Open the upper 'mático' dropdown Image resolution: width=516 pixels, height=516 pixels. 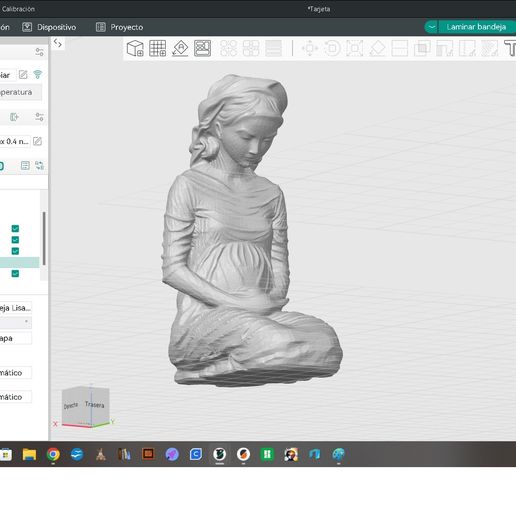(16, 373)
